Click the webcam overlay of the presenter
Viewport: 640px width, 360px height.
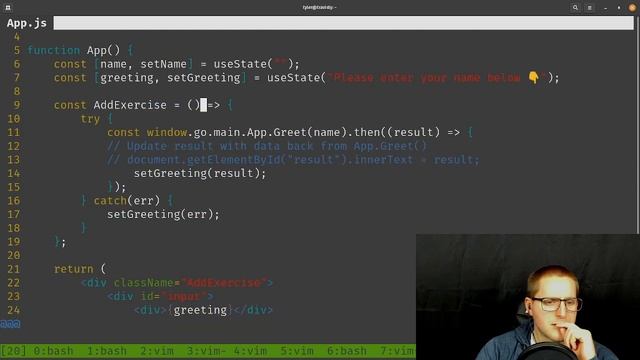tap(528, 297)
